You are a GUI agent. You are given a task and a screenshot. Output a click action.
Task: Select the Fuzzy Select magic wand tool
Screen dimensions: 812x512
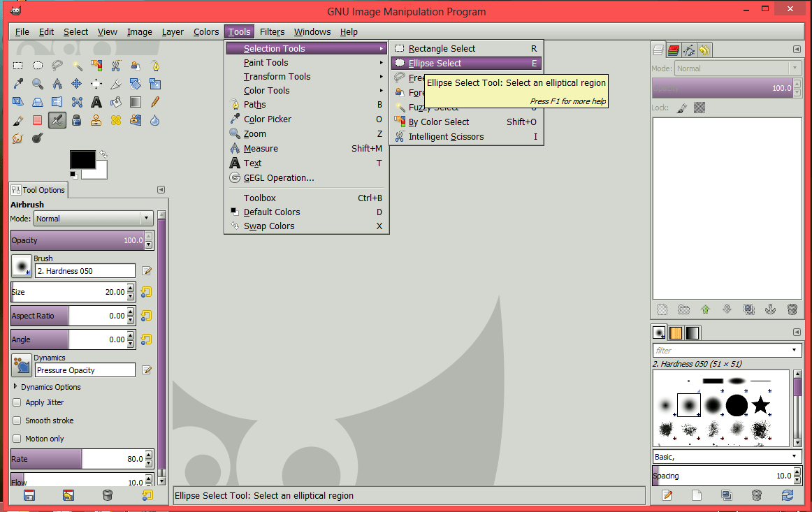click(x=77, y=66)
